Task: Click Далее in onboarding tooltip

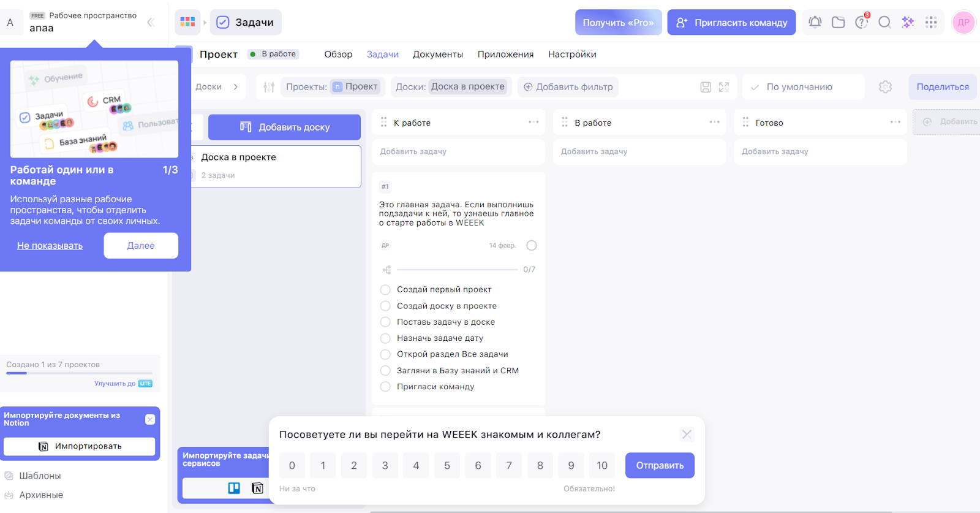Action: [x=141, y=246]
